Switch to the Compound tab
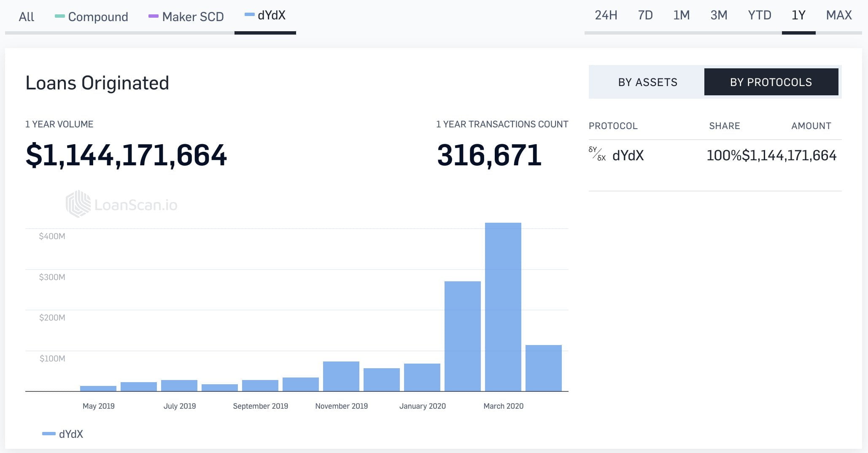The width and height of the screenshot is (868, 453). tap(92, 17)
